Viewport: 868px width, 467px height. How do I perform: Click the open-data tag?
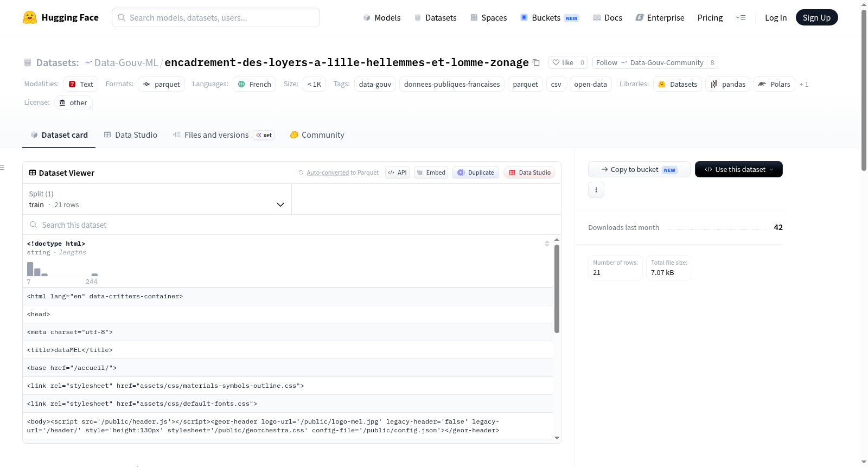point(590,84)
